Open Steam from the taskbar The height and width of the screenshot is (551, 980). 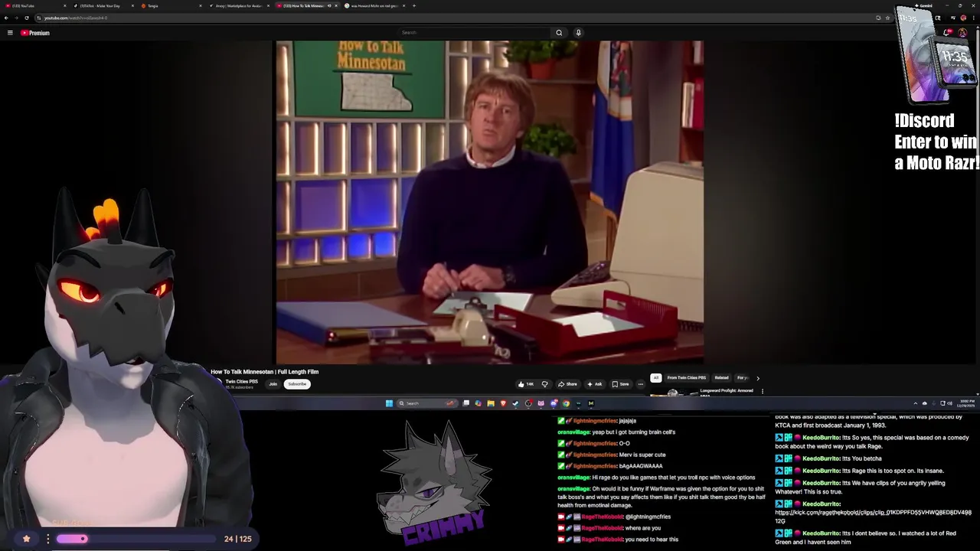515,403
